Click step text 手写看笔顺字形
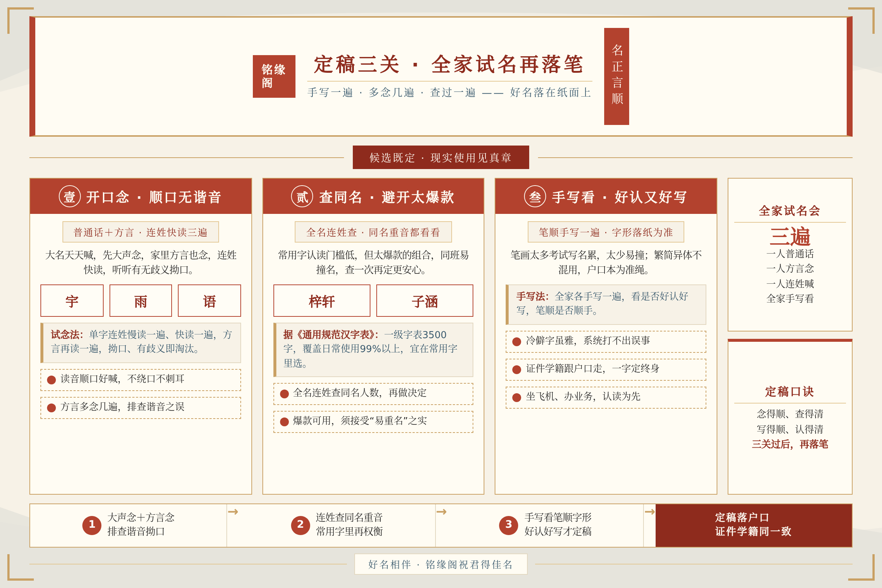 pos(557,517)
